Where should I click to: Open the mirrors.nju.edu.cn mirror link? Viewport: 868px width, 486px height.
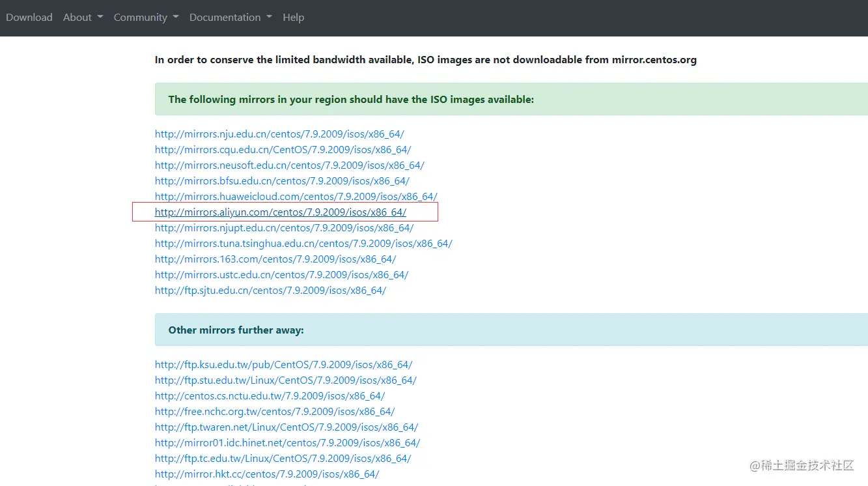(x=279, y=134)
